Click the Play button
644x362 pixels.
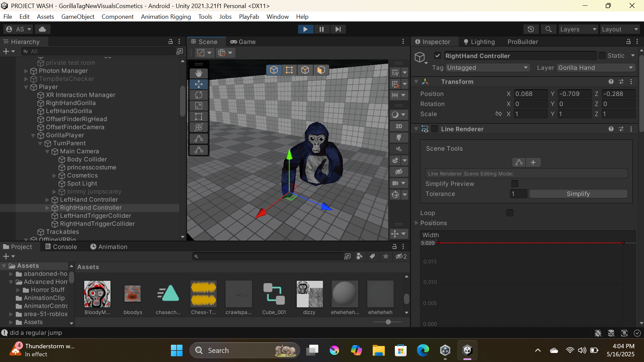pos(306,29)
